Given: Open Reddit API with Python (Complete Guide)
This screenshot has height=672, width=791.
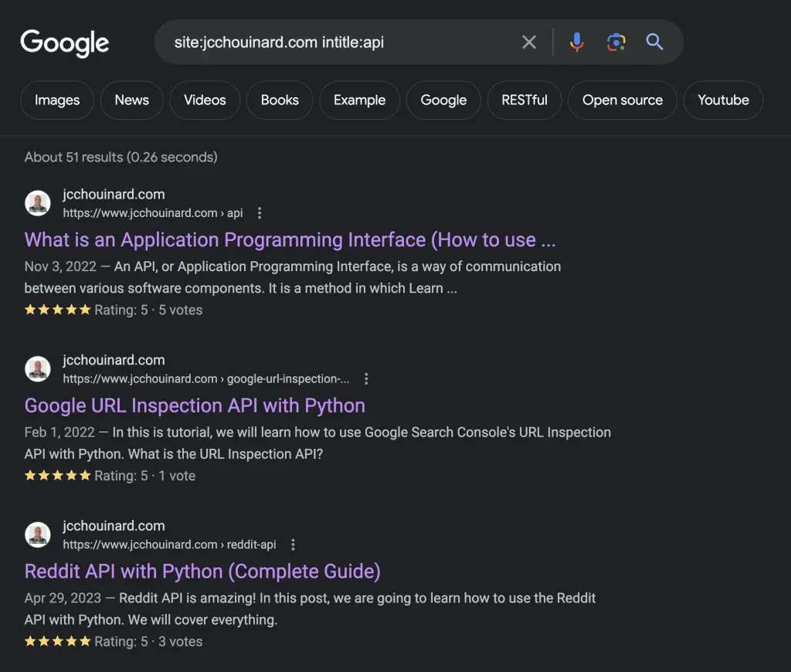Looking at the screenshot, I should pos(202,572).
